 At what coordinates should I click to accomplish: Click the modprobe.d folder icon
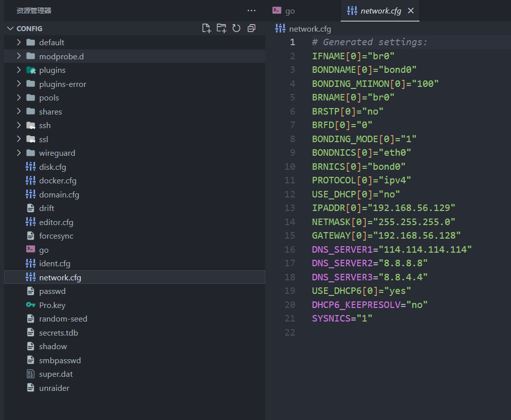click(31, 56)
